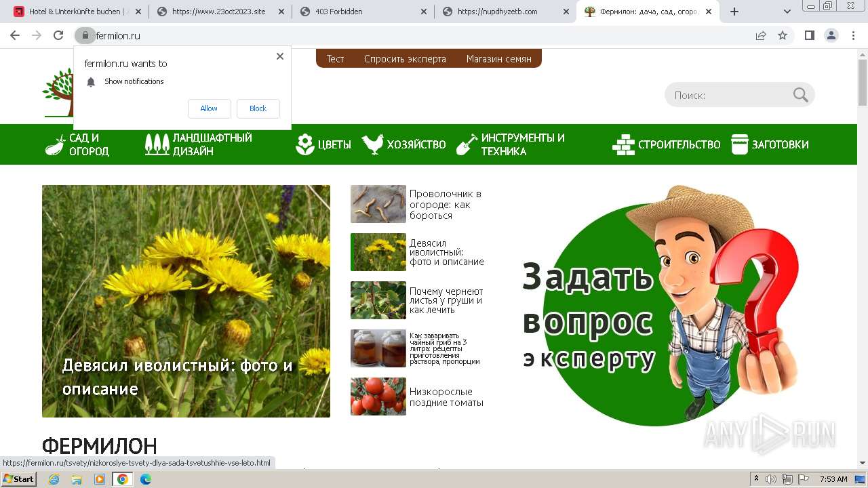The width and height of the screenshot is (868, 488).
Task: Open the Windows Start menu
Action: 18,479
